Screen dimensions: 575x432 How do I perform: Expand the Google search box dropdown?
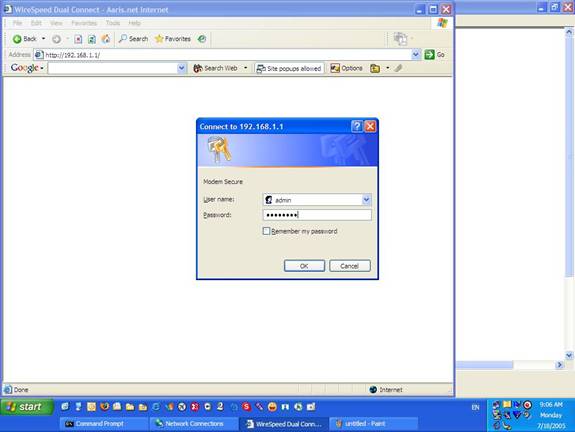coord(181,68)
